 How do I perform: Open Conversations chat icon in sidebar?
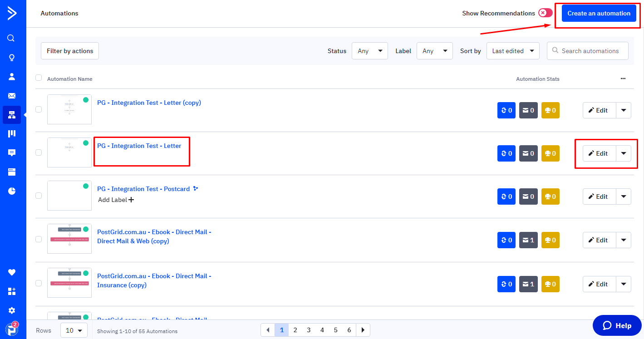(x=12, y=153)
